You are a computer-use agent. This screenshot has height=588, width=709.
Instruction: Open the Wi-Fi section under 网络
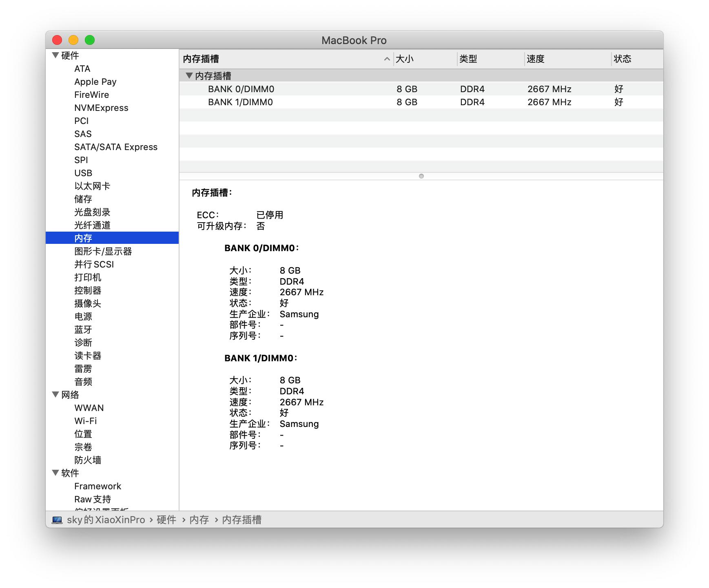coord(85,421)
